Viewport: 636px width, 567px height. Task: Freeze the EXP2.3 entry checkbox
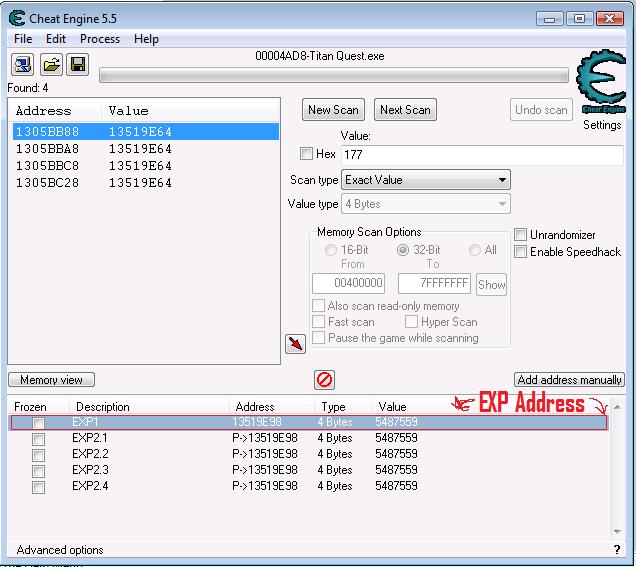tap(39, 471)
